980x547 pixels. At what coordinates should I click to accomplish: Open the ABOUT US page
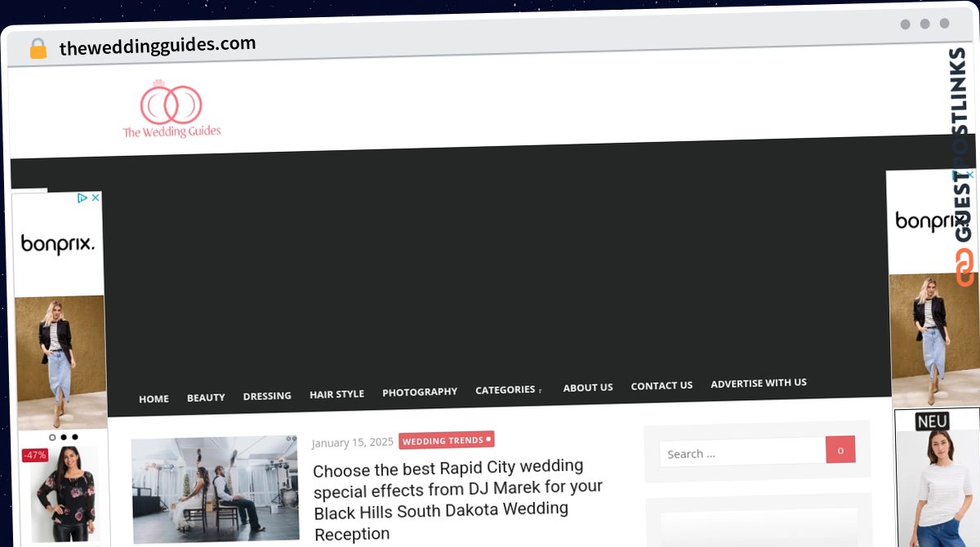tap(588, 387)
